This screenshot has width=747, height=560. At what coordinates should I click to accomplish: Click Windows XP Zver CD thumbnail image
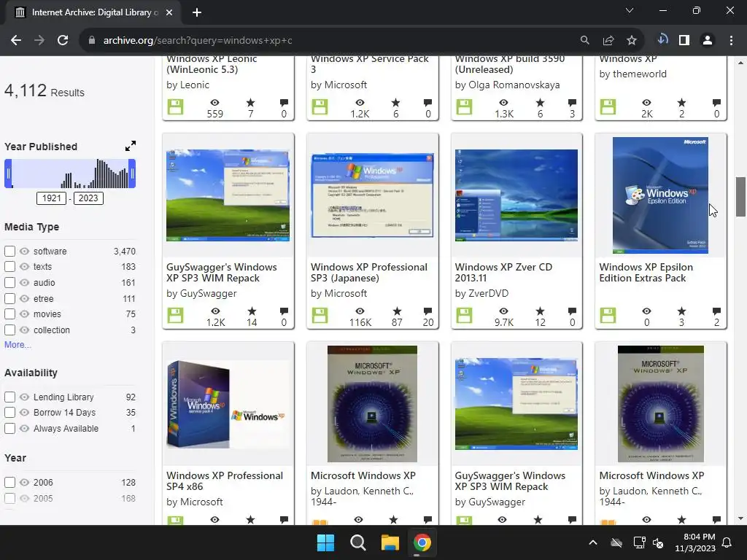coord(516,195)
